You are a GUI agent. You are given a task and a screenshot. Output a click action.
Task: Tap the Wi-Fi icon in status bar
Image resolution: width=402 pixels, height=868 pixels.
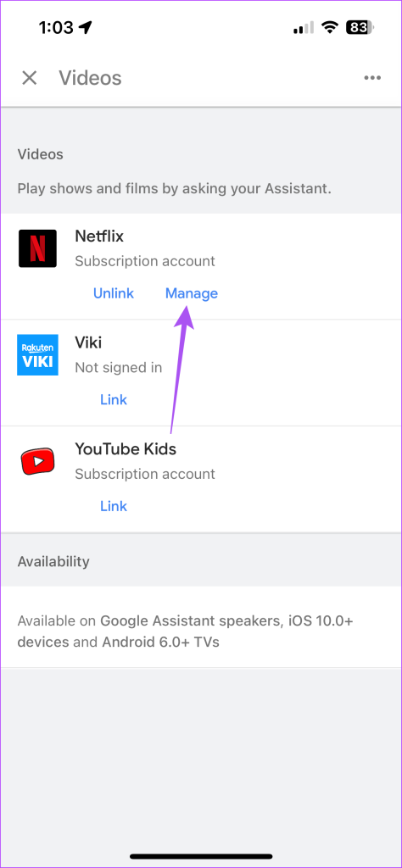[331, 28]
